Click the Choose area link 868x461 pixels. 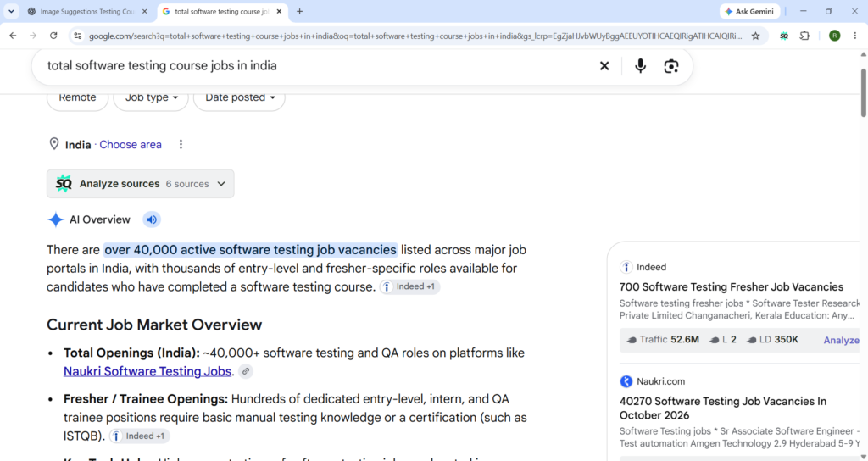tap(131, 144)
